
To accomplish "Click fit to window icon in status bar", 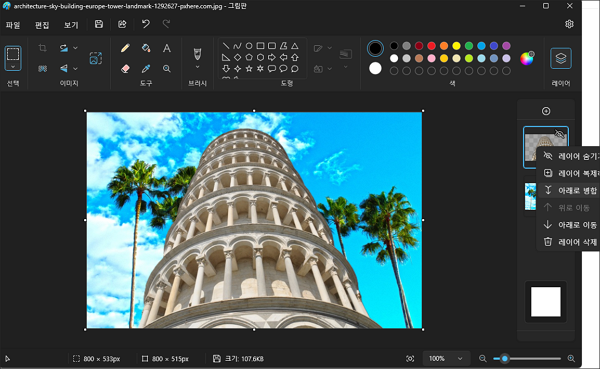I will tap(410, 359).
